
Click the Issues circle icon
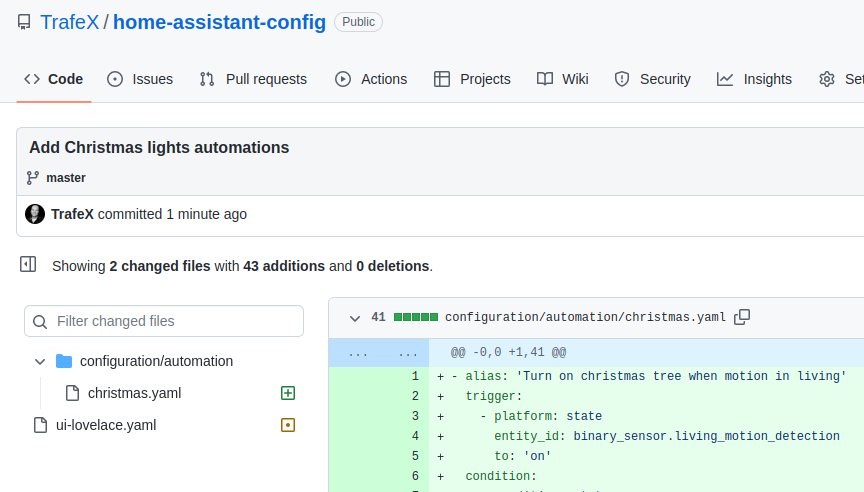(x=115, y=79)
